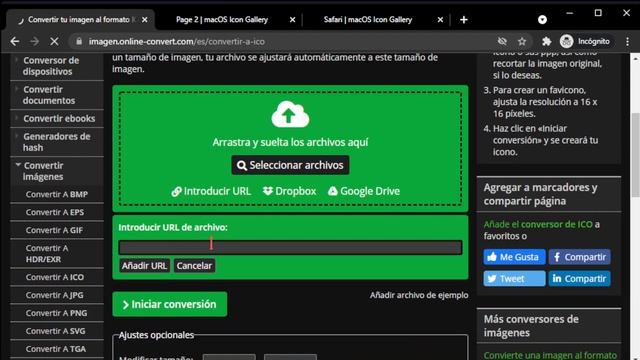Share on Facebook with Compartir
The width and height of the screenshot is (640, 360).
tap(580, 257)
